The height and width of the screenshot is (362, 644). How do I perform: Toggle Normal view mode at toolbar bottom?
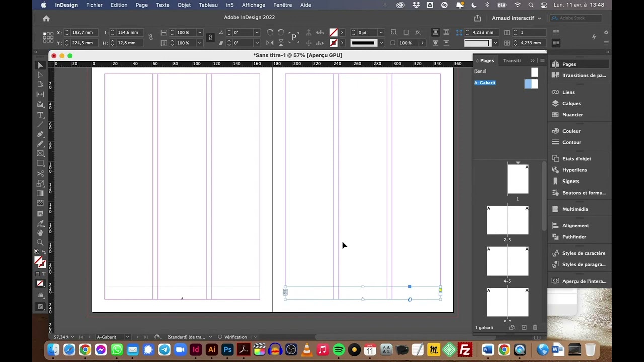(40, 306)
